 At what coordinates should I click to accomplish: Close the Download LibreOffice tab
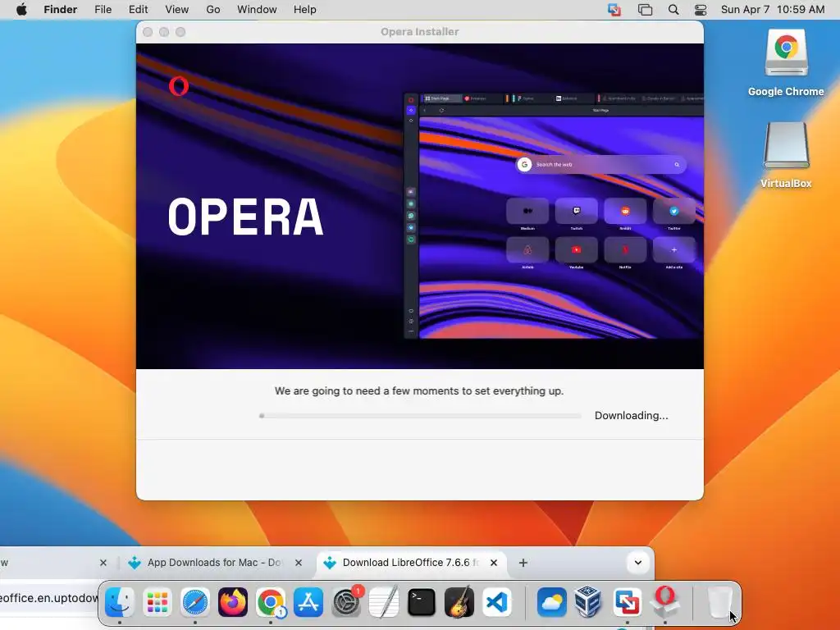pos(494,563)
